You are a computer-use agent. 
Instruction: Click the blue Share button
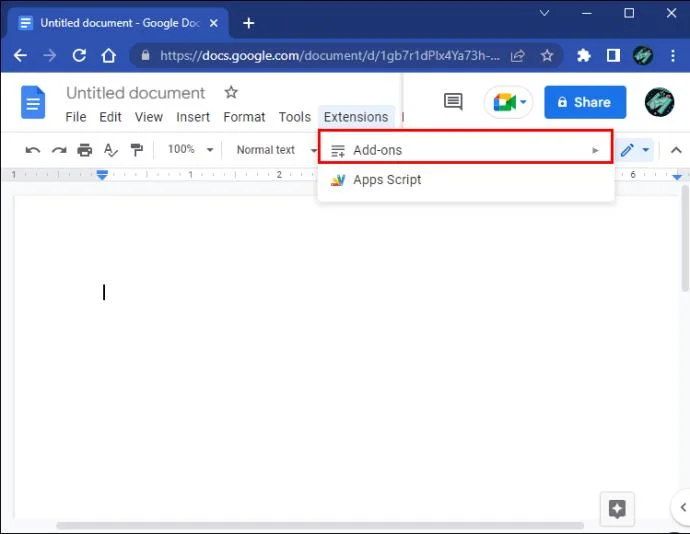585,102
